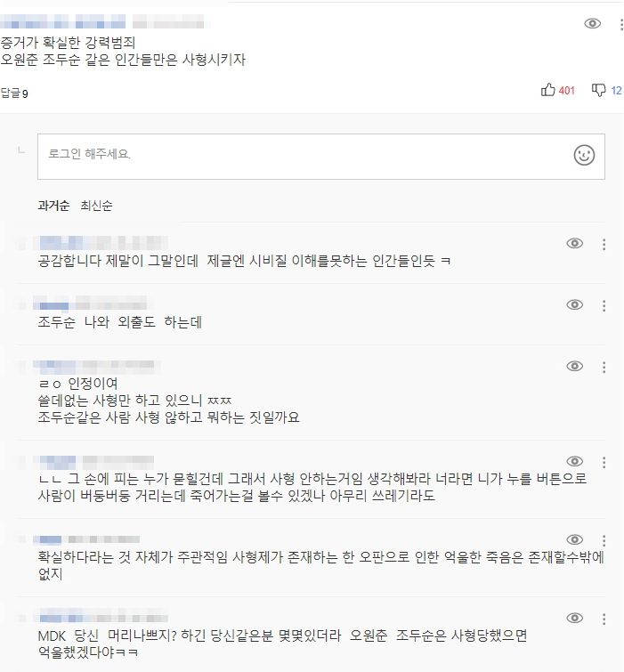
Task: Toggle eye icon on the 공감합니다 reply
Action: pos(575,243)
